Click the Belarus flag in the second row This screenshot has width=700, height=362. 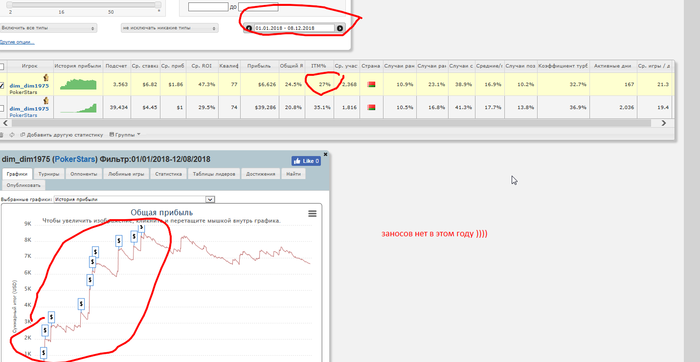[371, 107]
